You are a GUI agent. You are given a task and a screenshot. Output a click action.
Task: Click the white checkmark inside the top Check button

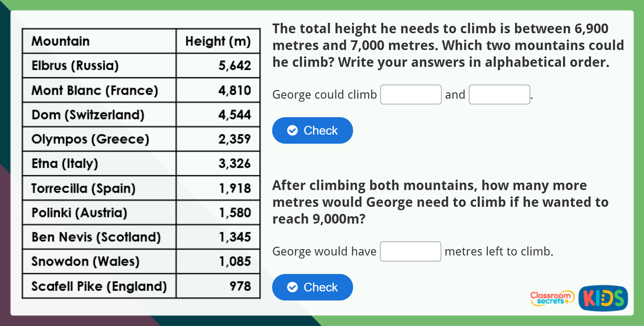click(292, 130)
